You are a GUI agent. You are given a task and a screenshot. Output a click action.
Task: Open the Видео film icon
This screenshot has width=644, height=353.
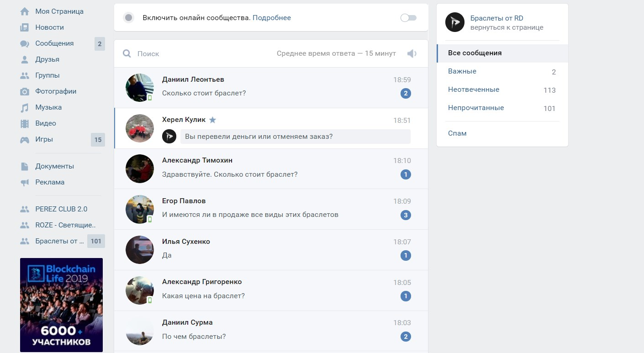click(x=25, y=123)
